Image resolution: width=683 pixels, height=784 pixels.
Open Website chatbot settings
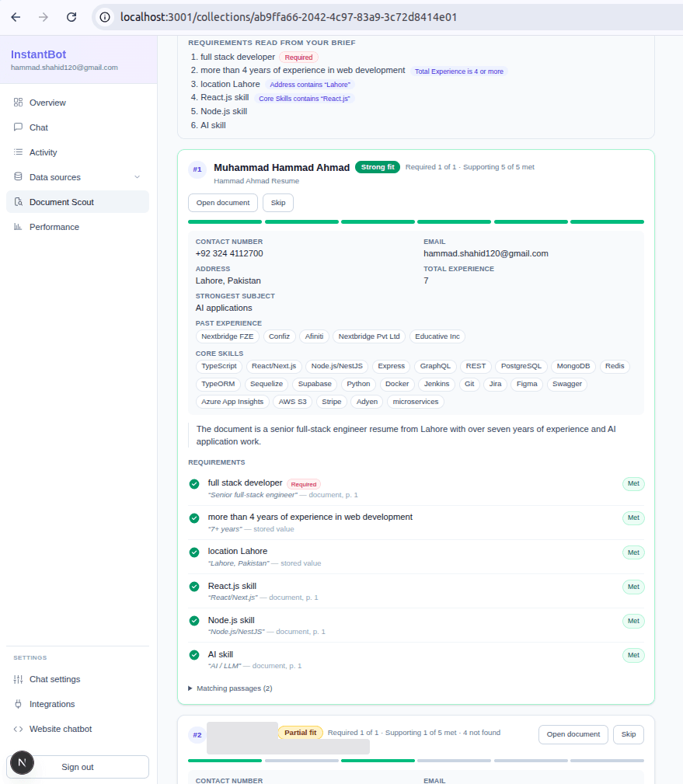click(x=78, y=729)
